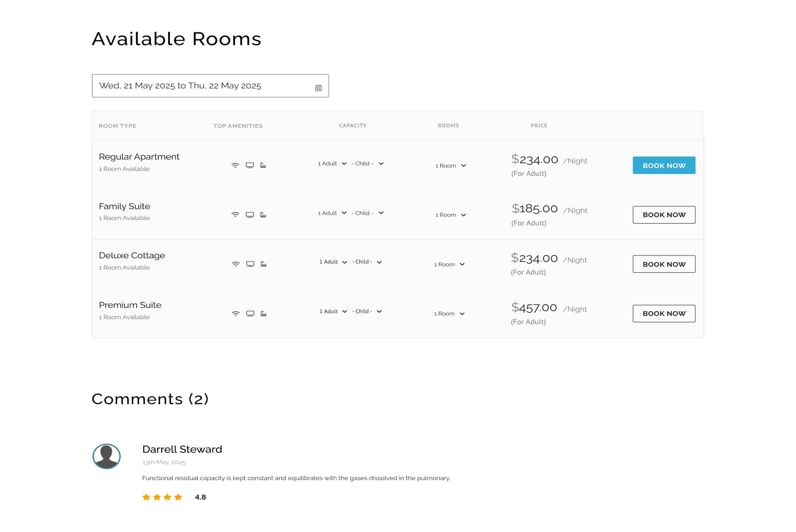Viewport: 796px width, 532px height.
Task: Expand the Child dropdown for Premium Suite
Action: [x=368, y=312]
